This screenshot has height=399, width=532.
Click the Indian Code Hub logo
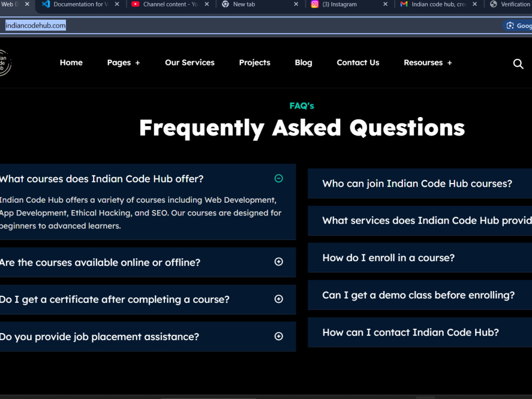[5, 63]
